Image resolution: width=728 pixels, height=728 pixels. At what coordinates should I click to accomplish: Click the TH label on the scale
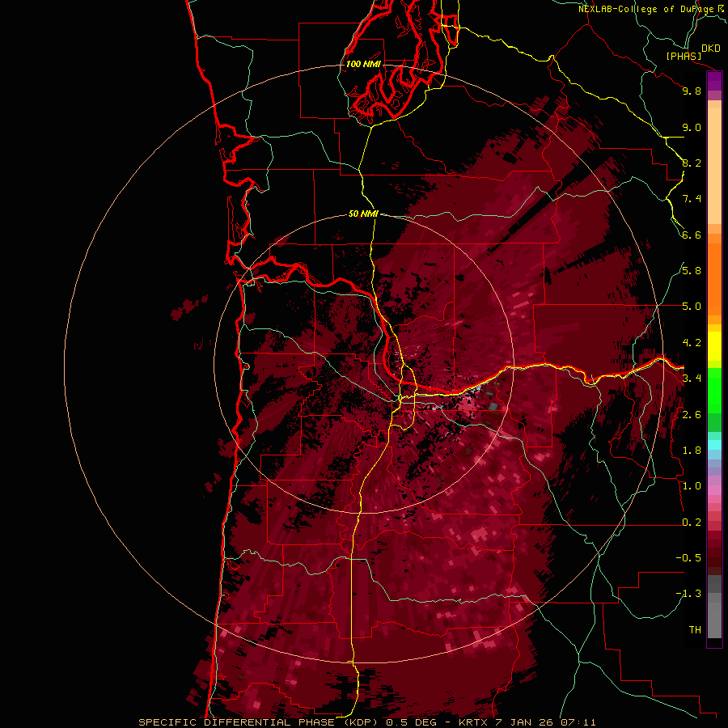(695, 630)
